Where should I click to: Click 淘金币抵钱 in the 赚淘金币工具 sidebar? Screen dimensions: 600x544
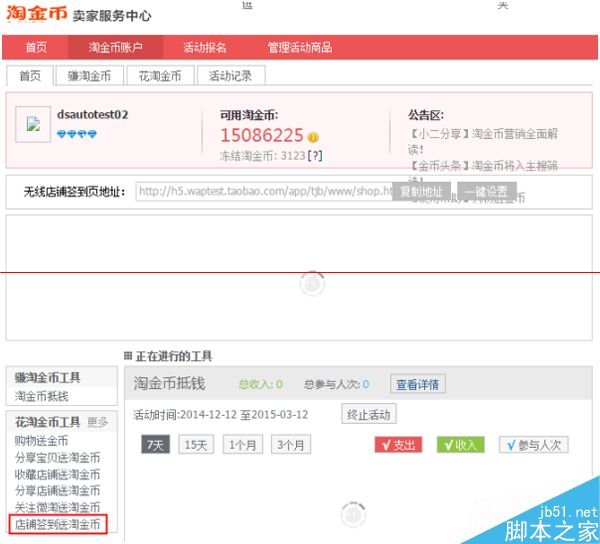(42, 396)
